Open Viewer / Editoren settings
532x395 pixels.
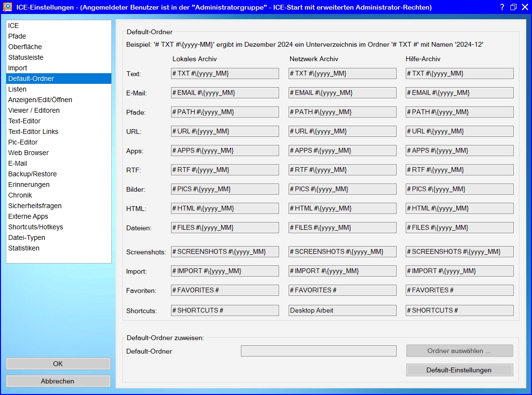click(x=59, y=110)
